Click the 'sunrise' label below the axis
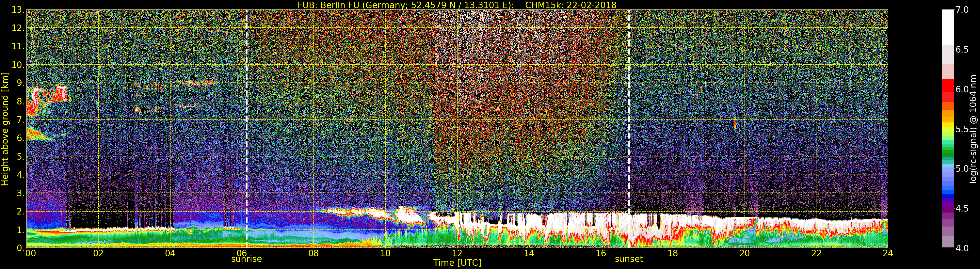Image resolution: width=980 pixels, height=269 pixels. (x=247, y=259)
